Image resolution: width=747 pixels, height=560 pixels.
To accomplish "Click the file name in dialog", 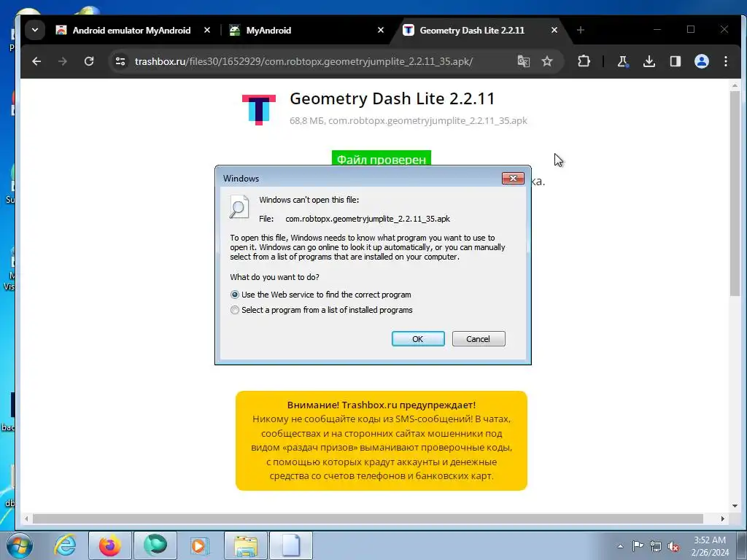I will pyautogui.click(x=368, y=219).
